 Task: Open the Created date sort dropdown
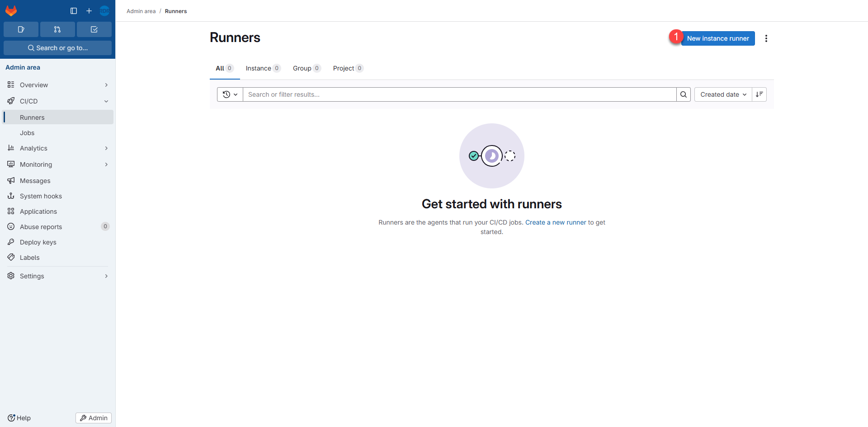pyautogui.click(x=723, y=94)
